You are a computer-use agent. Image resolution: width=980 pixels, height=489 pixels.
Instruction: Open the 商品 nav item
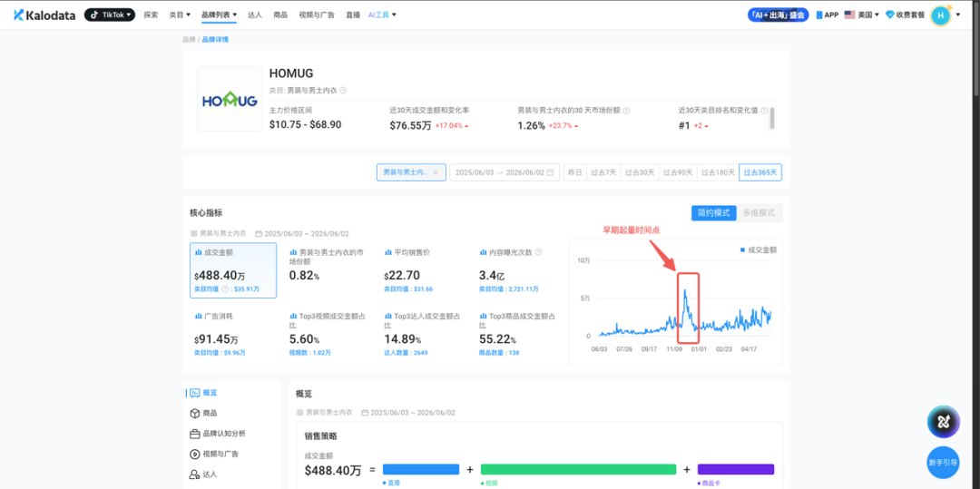(280, 15)
